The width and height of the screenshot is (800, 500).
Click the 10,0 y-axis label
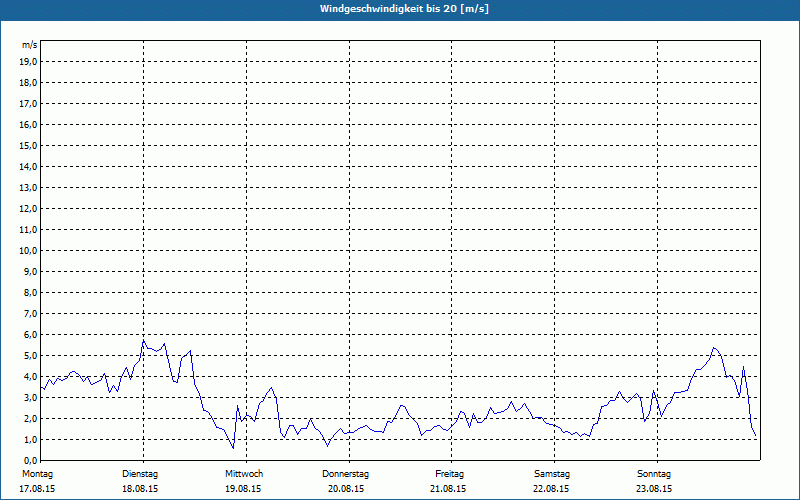(29, 251)
